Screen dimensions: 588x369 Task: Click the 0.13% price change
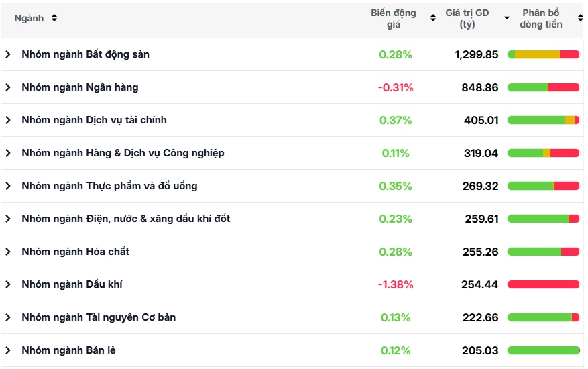tap(396, 317)
